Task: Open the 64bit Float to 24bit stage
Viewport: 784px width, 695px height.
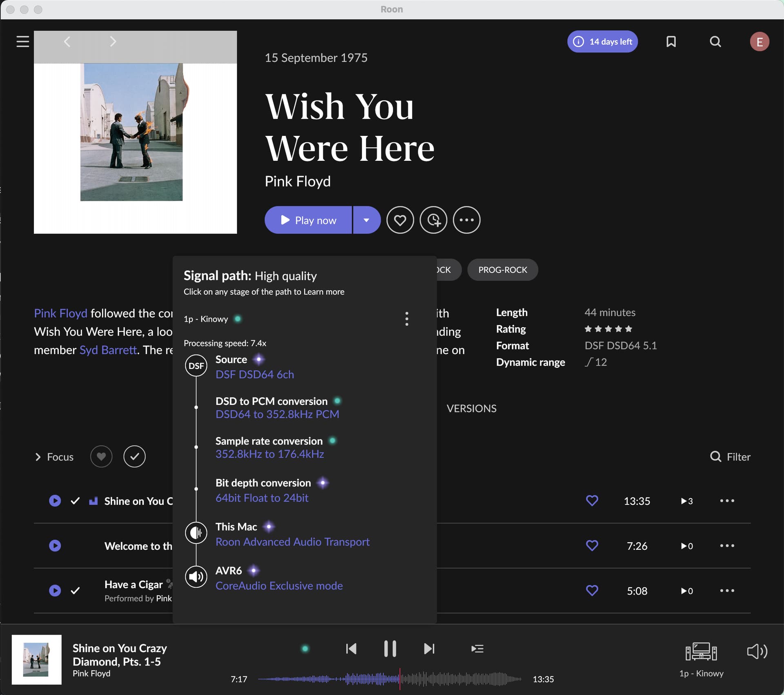Action: (262, 498)
